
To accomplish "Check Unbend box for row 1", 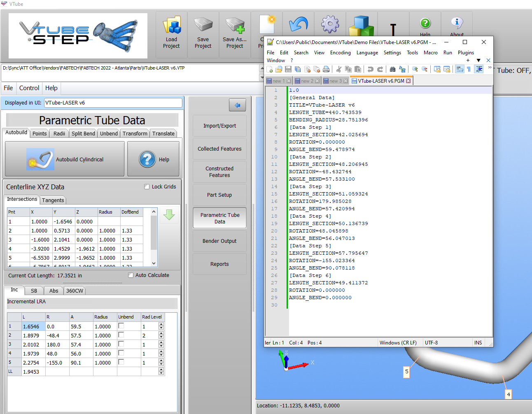I will tap(121, 326).
